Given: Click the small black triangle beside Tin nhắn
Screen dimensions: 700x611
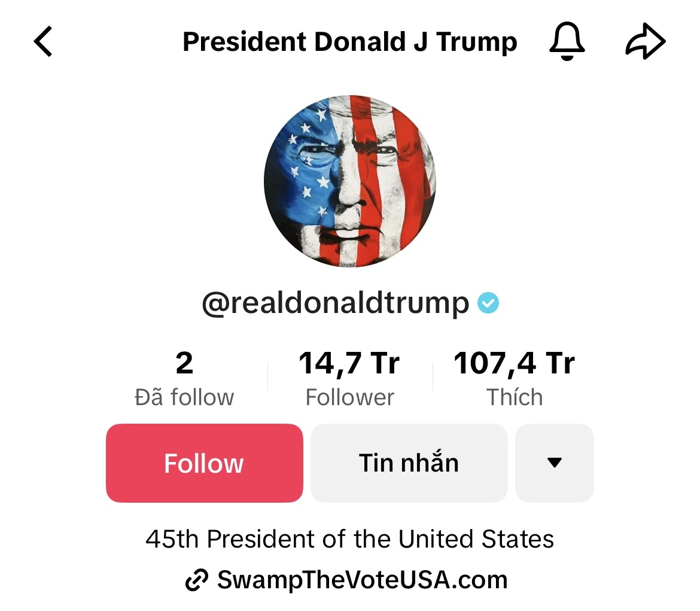Looking at the screenshot, I should tap(554, 463).
